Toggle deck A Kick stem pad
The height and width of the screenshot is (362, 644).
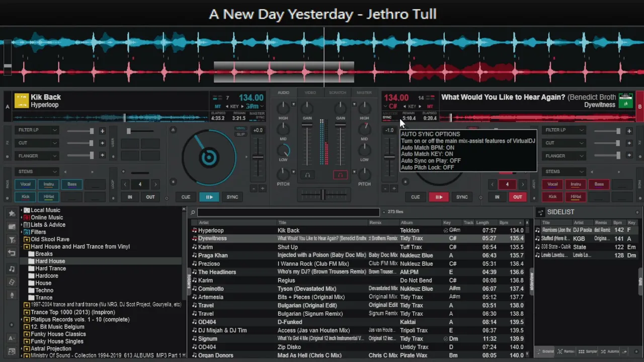(x=25, y=197)
